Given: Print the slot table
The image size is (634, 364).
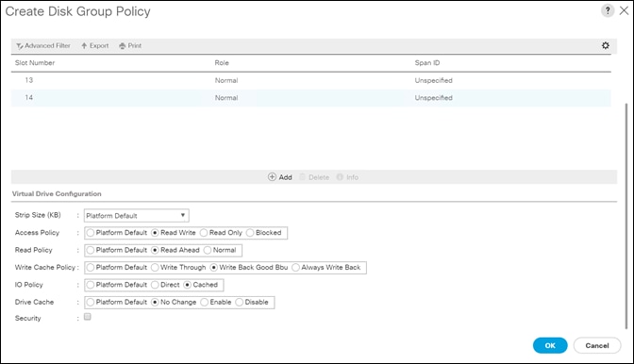Looking at the screenshot, I should (130, 45).
